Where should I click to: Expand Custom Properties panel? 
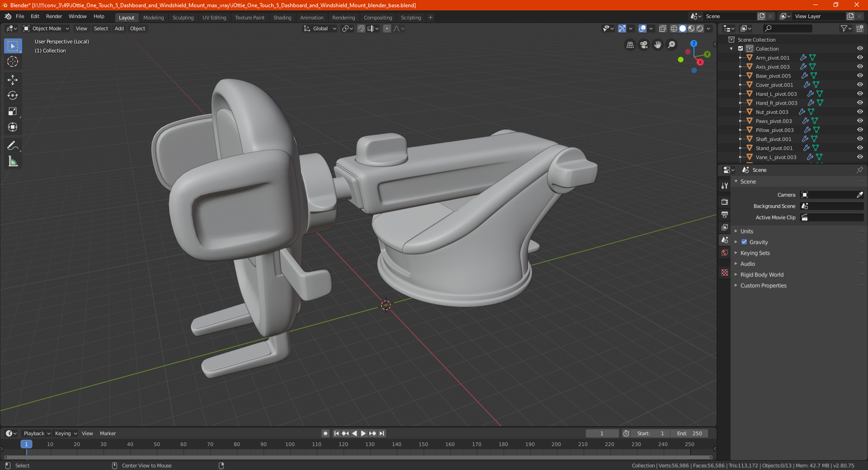coord(763,286)
